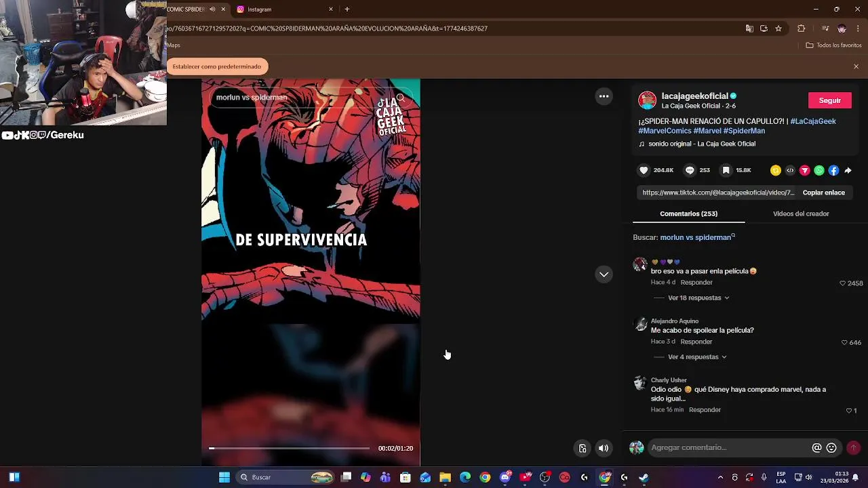This screenshot has width=868, height=488.
Task: Expand Ver 4 respuestas
Action: click(697, 357)
